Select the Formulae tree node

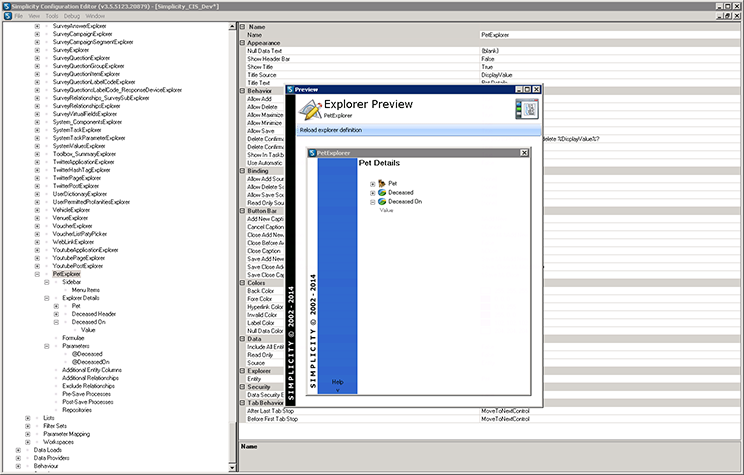[73, 338]
